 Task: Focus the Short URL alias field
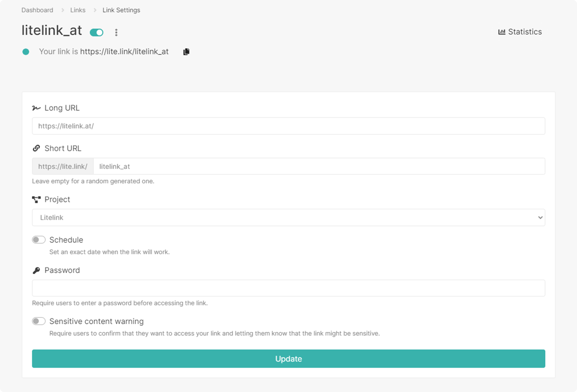pos(319,167)
